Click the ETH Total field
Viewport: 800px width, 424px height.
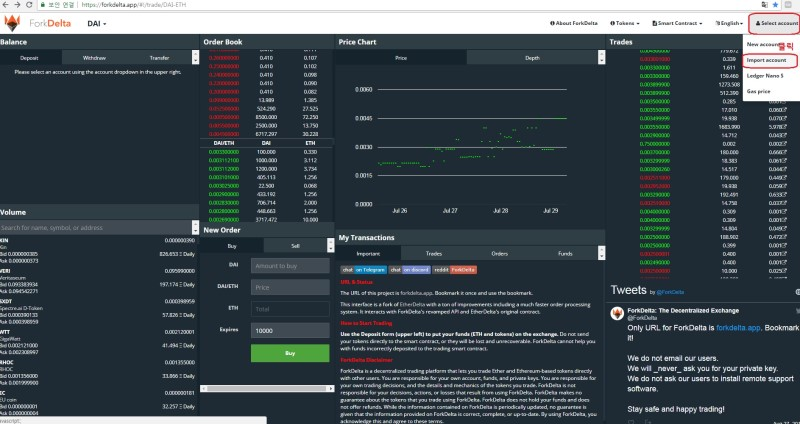[290, 309]
